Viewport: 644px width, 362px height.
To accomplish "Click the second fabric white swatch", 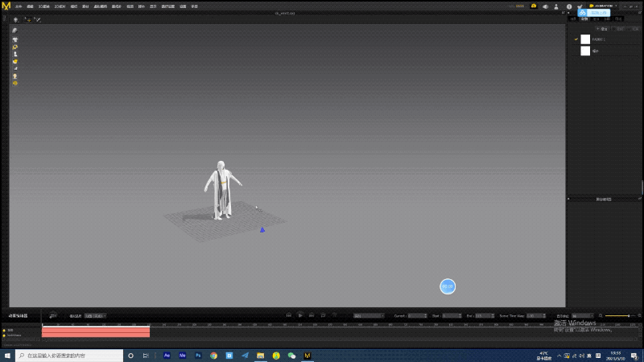I will pyautogui.click(x=585, y=51).
